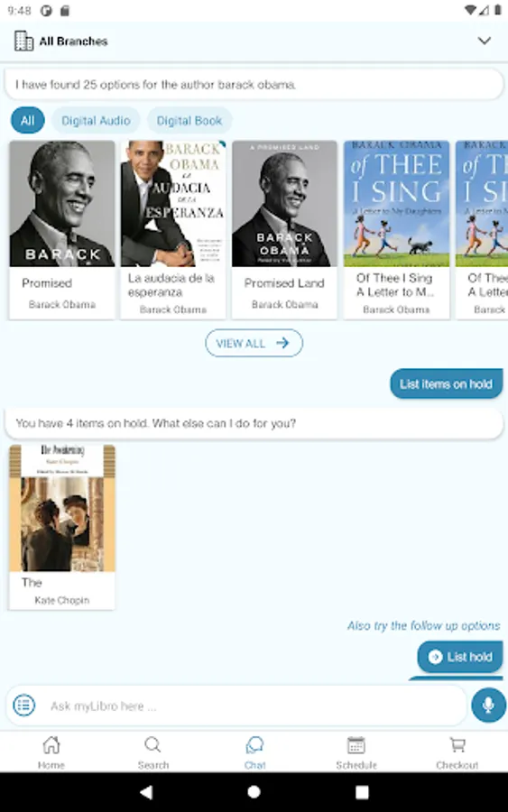Screen dimensions: 508x812
Task: Open Of Thee I Sing book cover
Action: coord(396,204)
